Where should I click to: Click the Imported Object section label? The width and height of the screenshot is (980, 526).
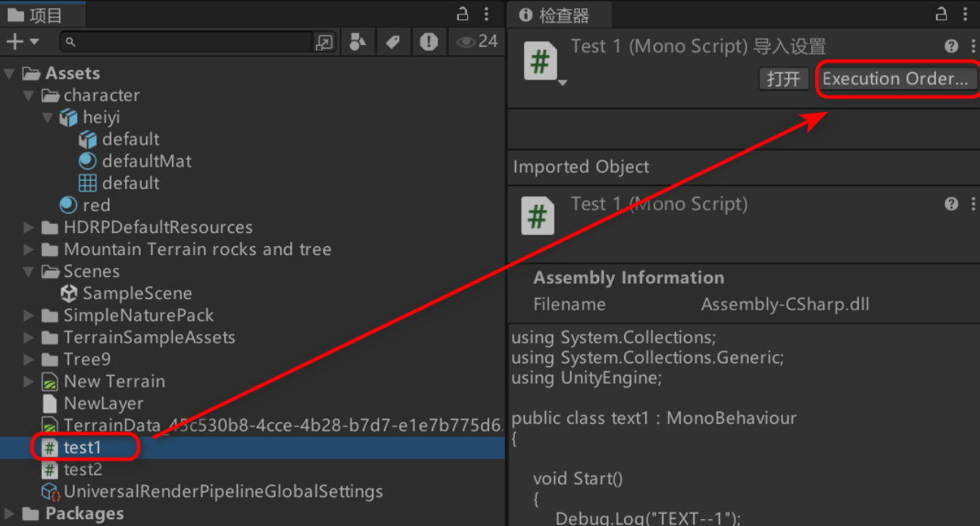click(x=581, y=167)
